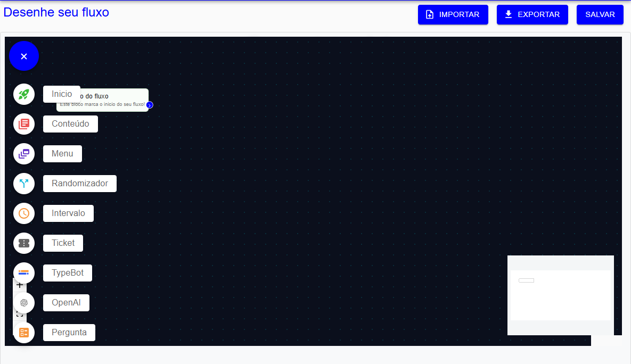Select the Ticket icon

tap(24, 243)
